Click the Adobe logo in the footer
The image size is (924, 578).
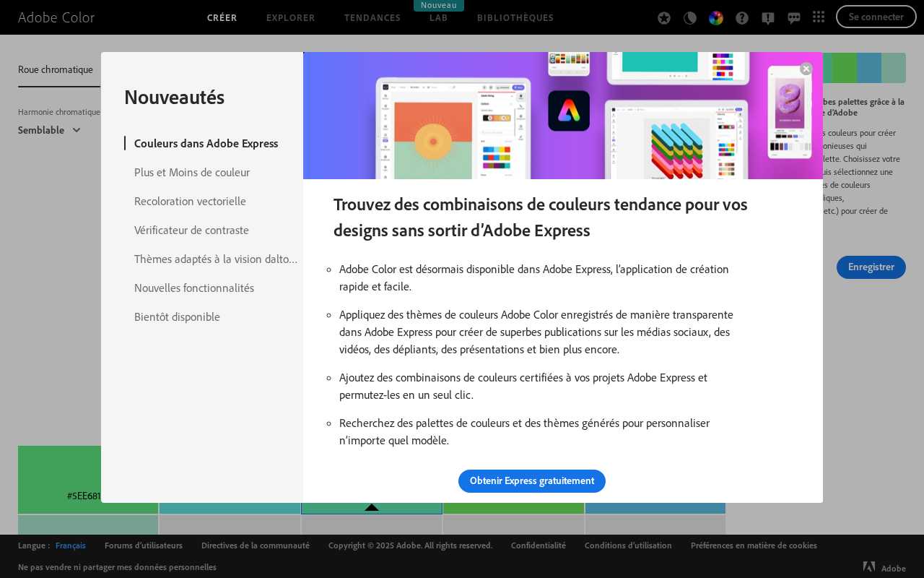click(869, 569)
